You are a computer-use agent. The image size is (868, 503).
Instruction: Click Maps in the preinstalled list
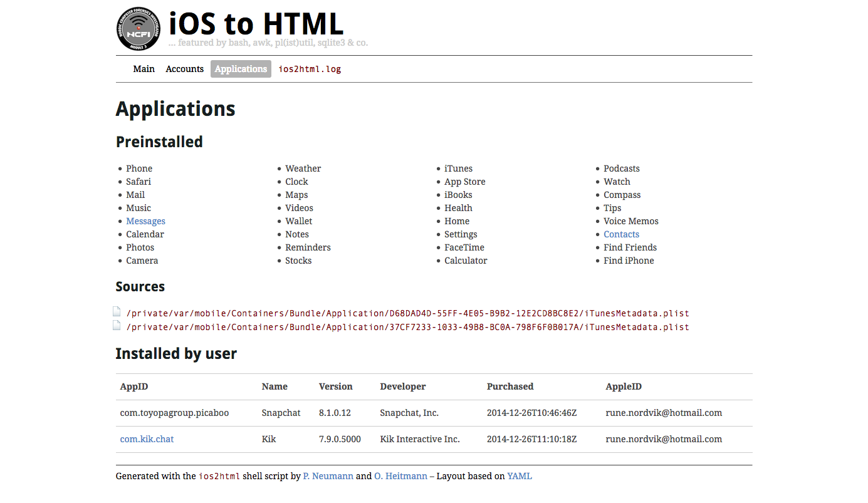[x=296, y=195]
